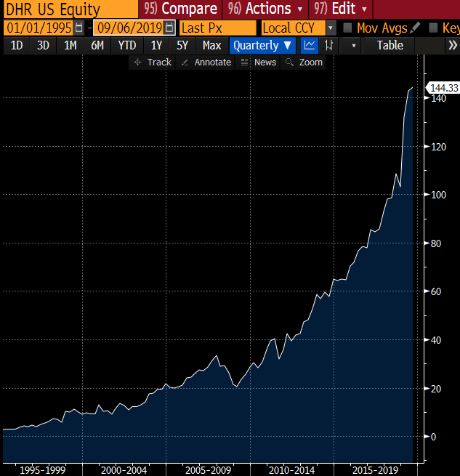The image size is (460, 476).
Task: Click the Table view button
Action: click(390, 45)
